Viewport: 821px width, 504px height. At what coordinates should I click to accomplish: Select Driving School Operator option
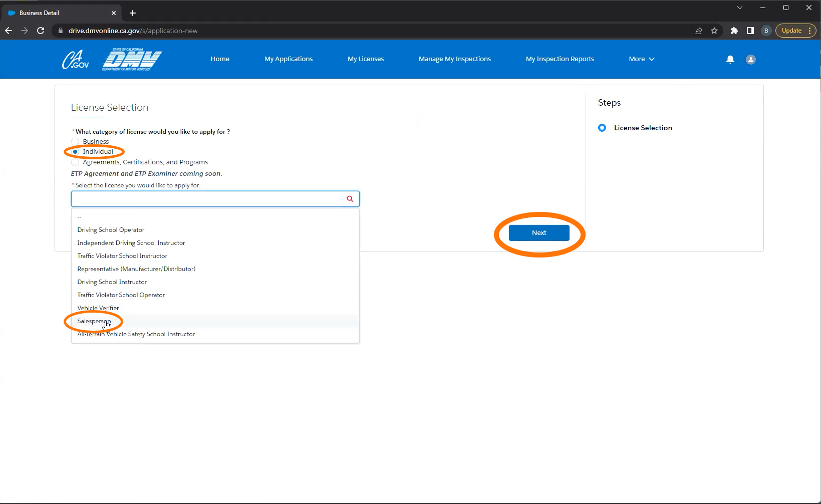(111, 230)
